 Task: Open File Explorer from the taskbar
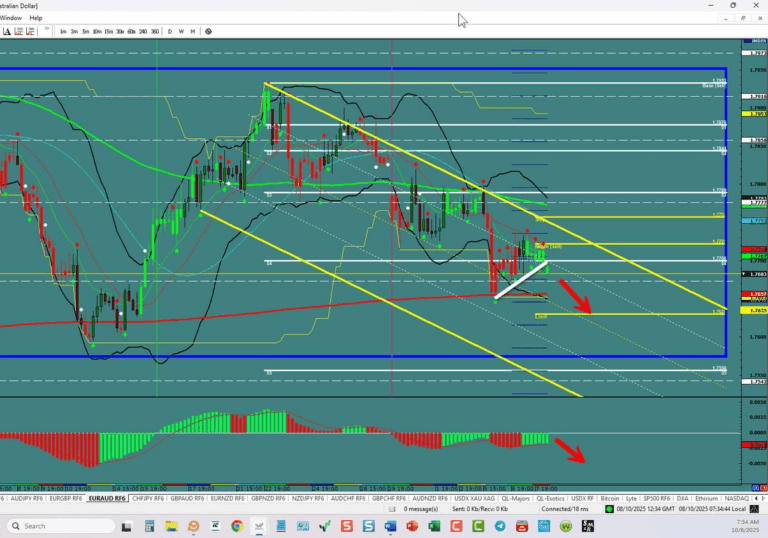[171, 526]
